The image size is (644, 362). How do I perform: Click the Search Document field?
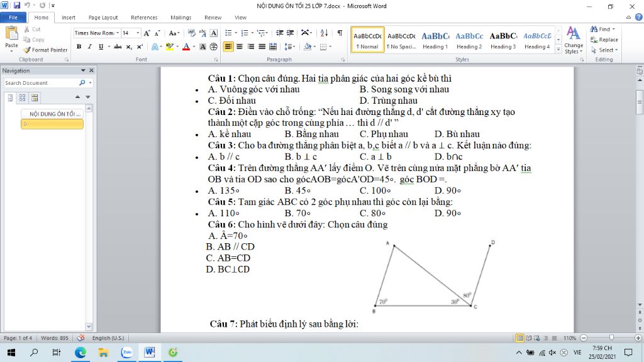coord(41,83)
